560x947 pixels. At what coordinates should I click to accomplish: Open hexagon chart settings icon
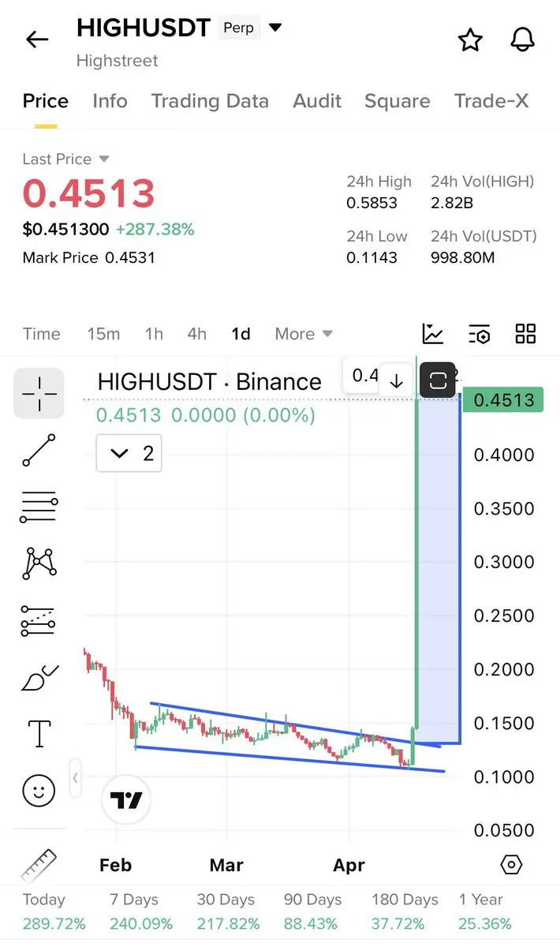coord(511,864)
